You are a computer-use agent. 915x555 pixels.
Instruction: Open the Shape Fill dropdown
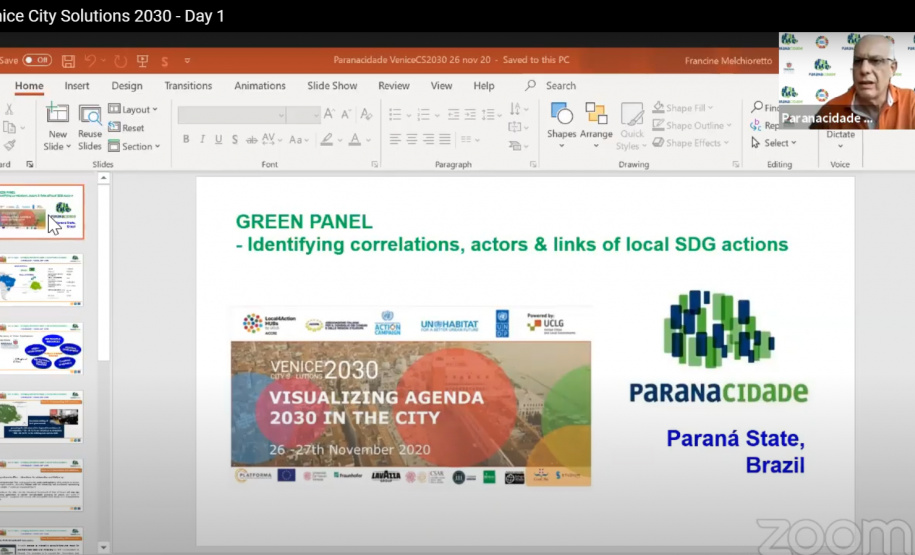click(682, 108)
